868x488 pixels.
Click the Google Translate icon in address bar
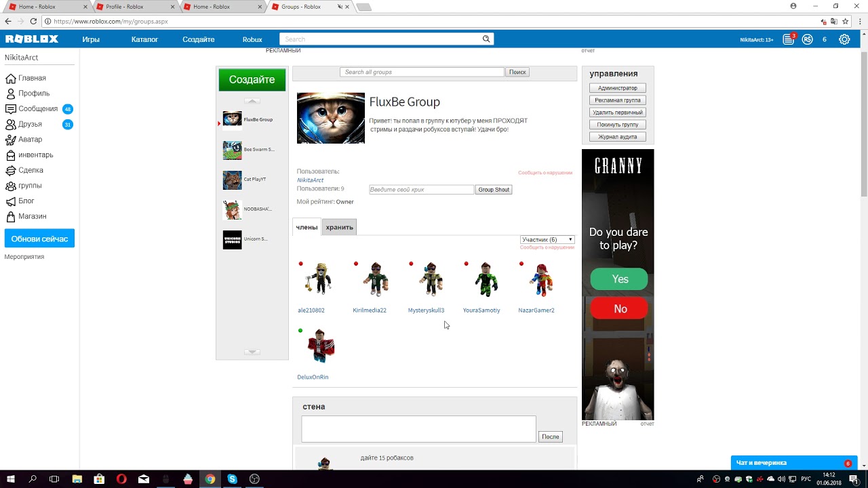[x=833, y=21]
